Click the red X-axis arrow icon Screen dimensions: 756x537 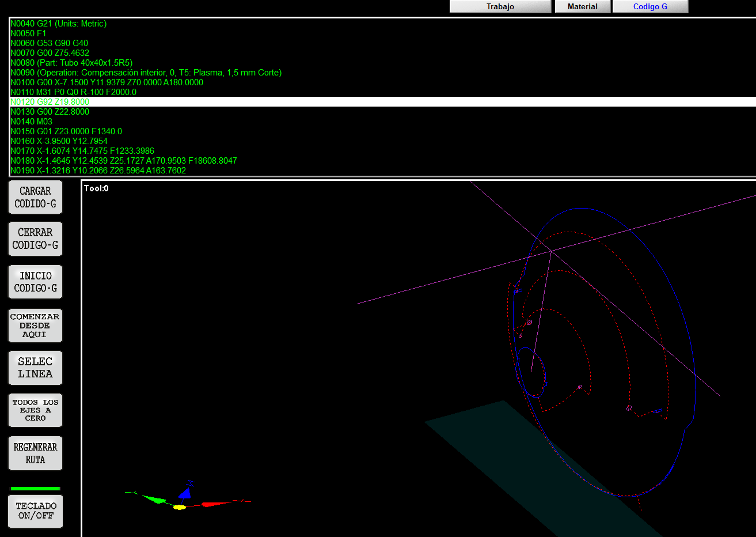tap(216, 504)
